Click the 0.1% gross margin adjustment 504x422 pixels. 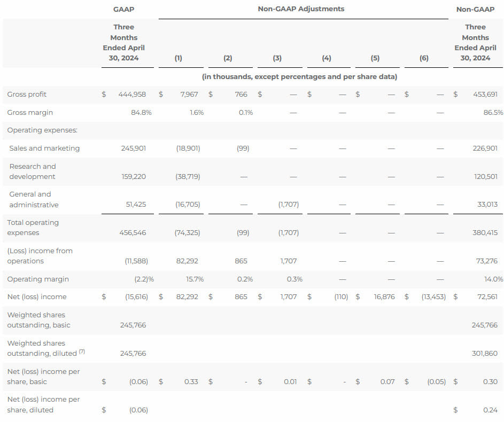tap(246, 113)
